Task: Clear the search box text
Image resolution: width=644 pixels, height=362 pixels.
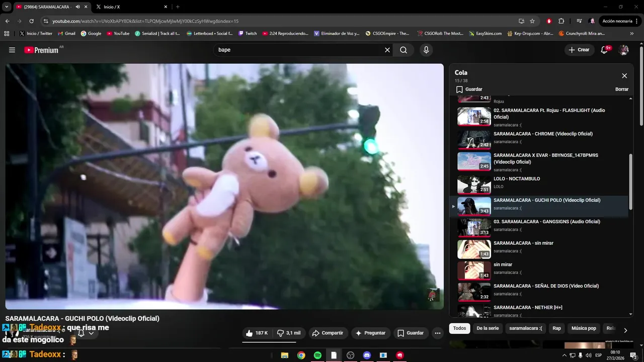Action: click(387, 50)
